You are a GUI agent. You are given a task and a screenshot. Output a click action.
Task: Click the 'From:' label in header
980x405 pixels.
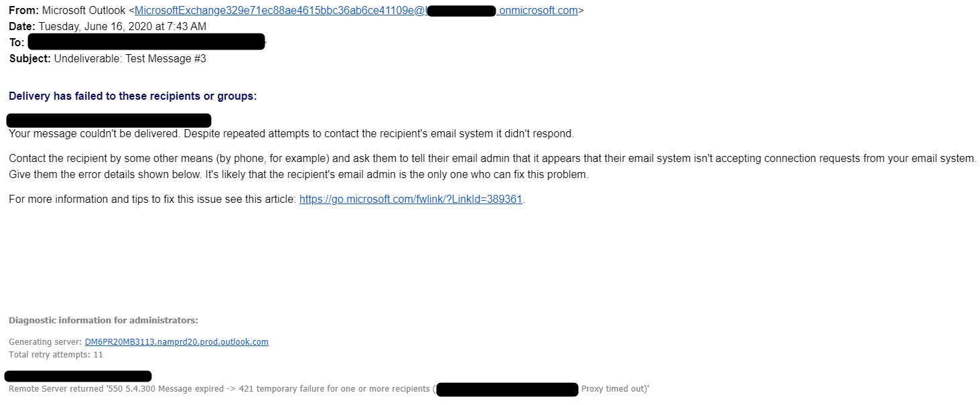coord(23,11)
